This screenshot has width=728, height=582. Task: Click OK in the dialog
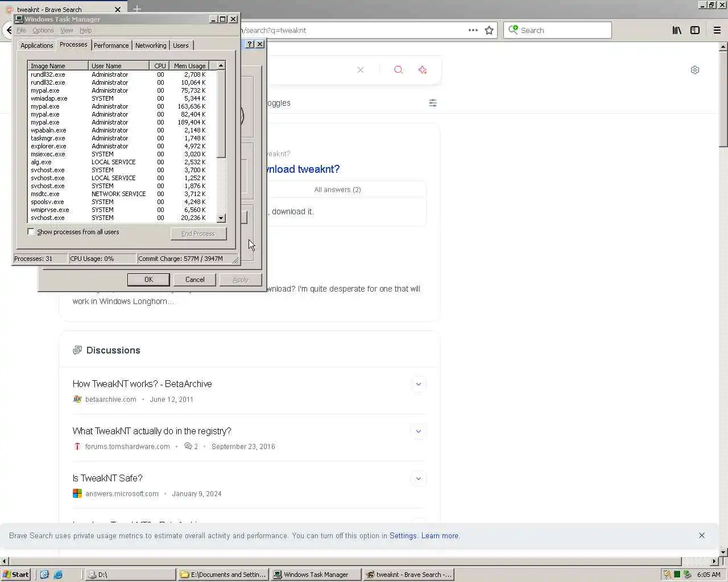pyautogui.click(x=148, y=280)
